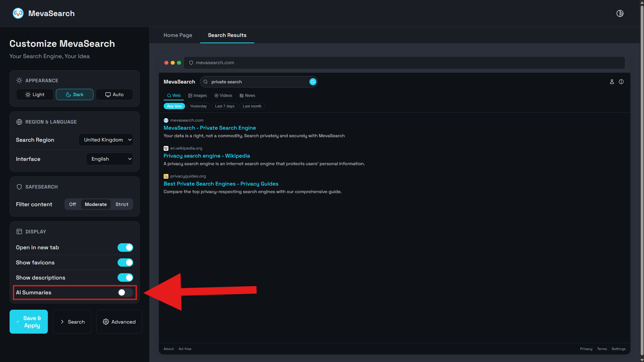The image size is (644, 362).
Task: Click the mevasearch.com result favicon
Action: tap(166, 120)
